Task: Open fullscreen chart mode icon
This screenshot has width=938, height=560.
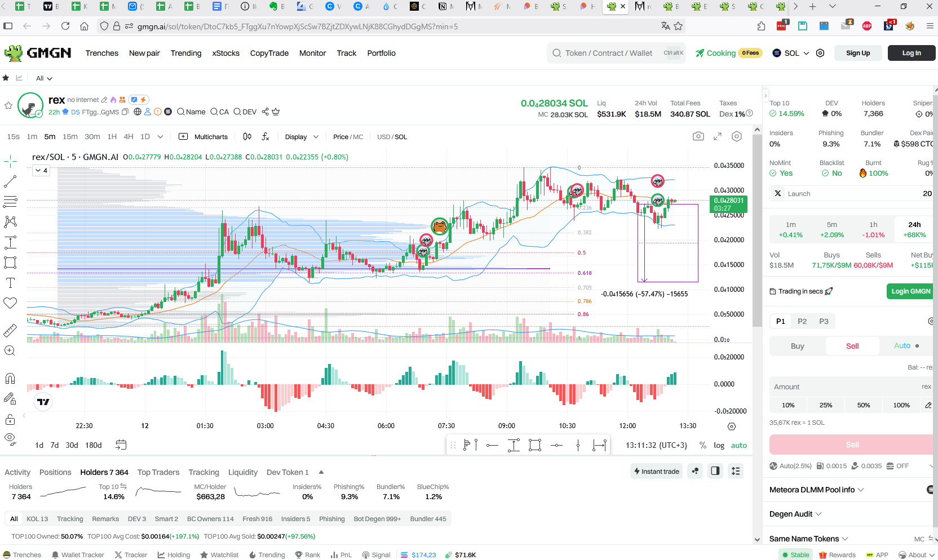Action: (x=718, y=136)
